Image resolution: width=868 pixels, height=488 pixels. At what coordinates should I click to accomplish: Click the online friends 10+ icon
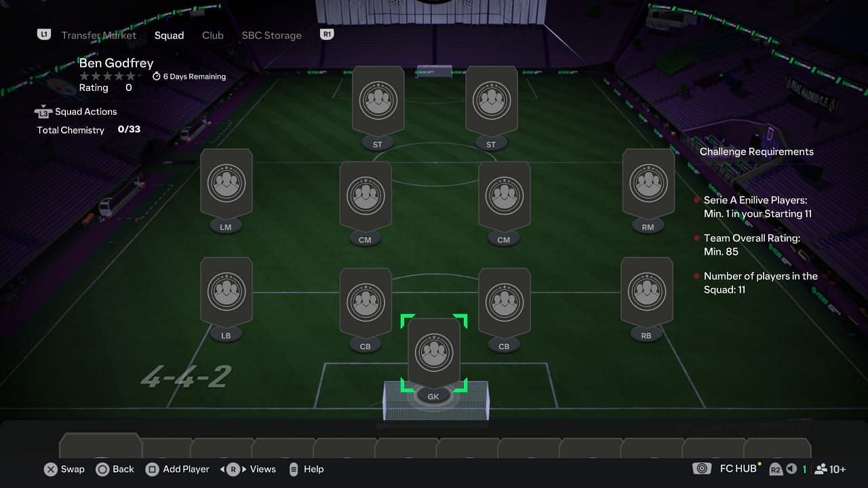[x=830, y=469]
